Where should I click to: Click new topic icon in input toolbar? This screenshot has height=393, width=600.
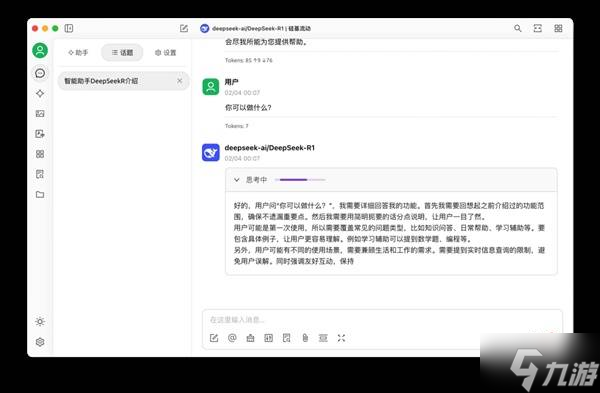click(214, 338)
